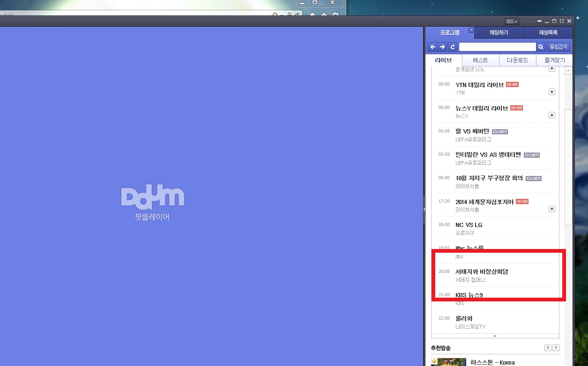Switch to the 채팅하기 tab
588x366 pixels.
tap(499, 33)
